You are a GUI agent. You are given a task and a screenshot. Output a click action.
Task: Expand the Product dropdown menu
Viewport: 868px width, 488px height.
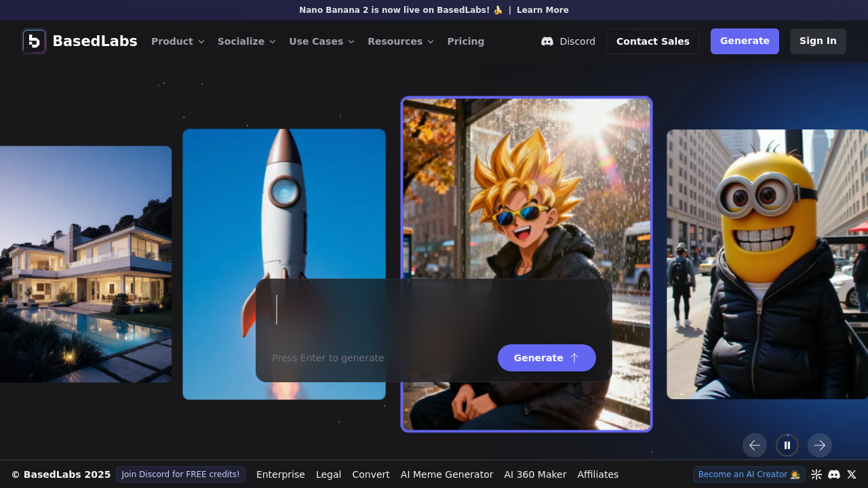pyautogui.click(x=178, y=41)
